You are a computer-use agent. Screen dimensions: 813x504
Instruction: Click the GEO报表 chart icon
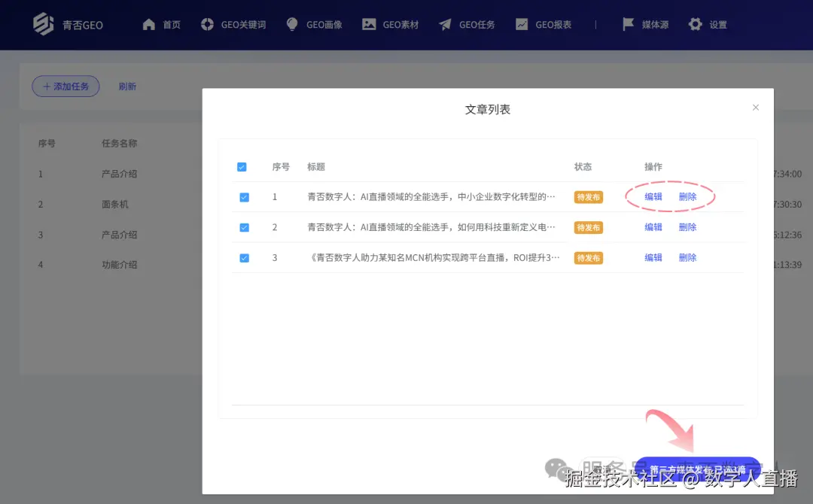point(522,24)
